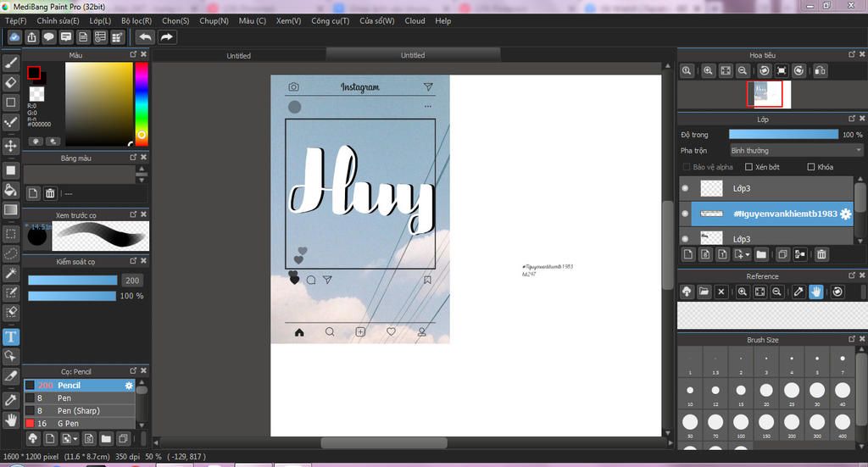Toggle visibility of top Lớp3 layer
This screenshot has width=868, height=467.
coord(685,188)
